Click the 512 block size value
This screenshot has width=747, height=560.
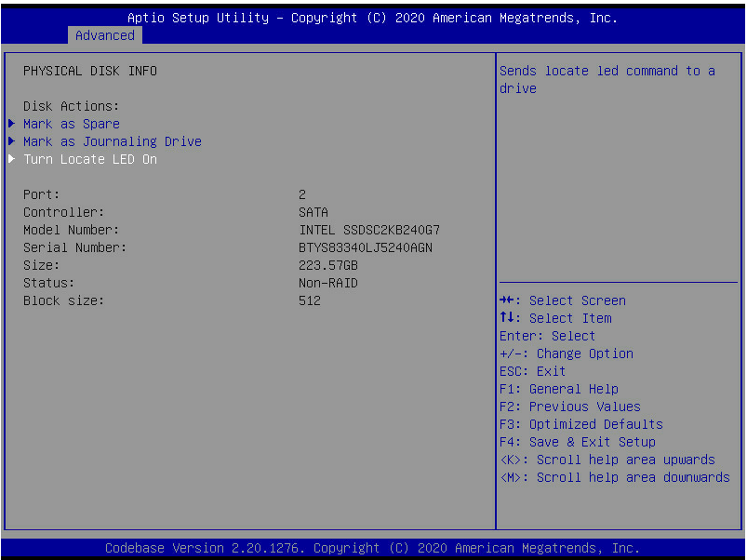pyautogui.click(x=310, y=301)
